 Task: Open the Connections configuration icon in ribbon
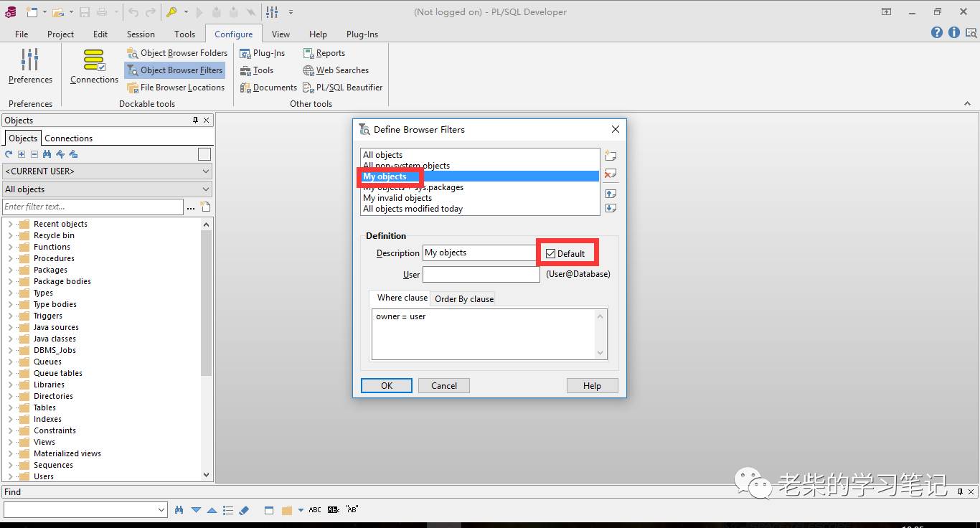coord(94,66)
